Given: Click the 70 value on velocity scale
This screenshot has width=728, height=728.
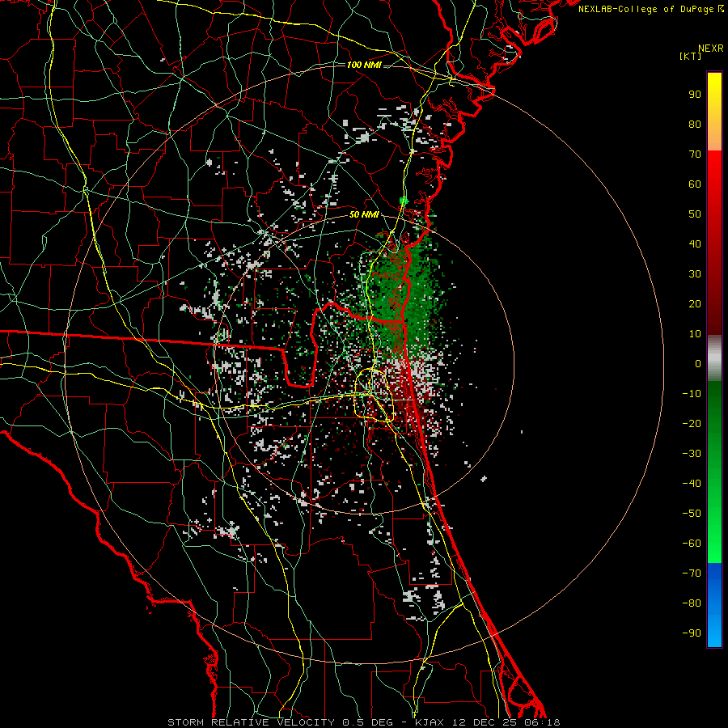Looking at the screenshot, I should coord(695,154).
